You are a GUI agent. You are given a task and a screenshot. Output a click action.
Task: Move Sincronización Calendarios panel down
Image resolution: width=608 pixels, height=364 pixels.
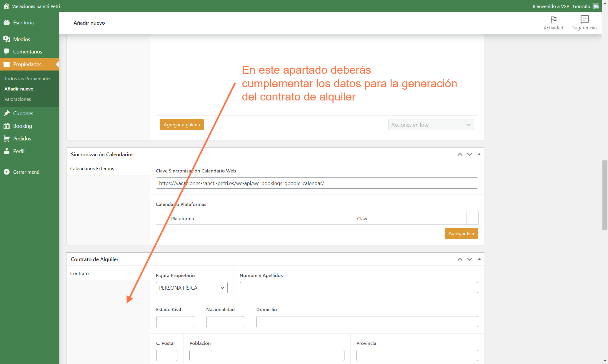[470, 155]
